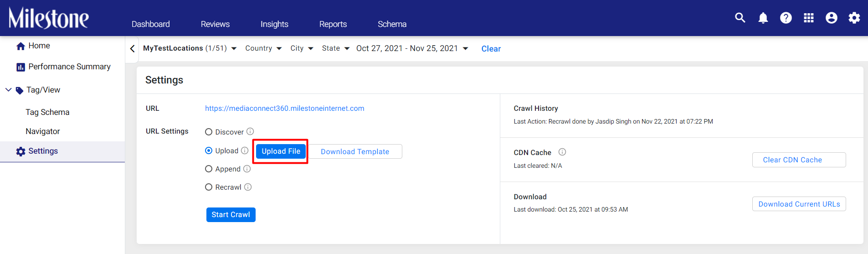Image resolution: width=868 pixels, height=254 pixels.
Task: Click the Settings gear in sidebar
Action: (21, 151)
